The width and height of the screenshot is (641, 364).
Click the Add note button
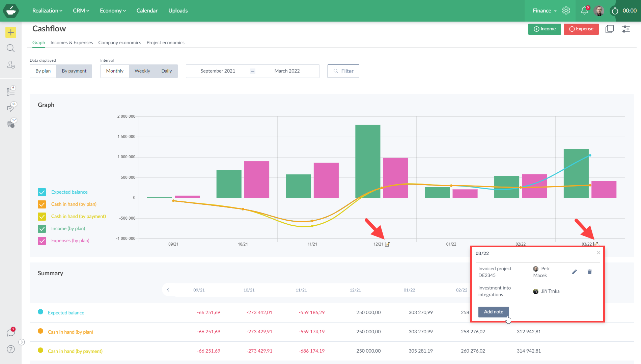[x=493, y=312]
